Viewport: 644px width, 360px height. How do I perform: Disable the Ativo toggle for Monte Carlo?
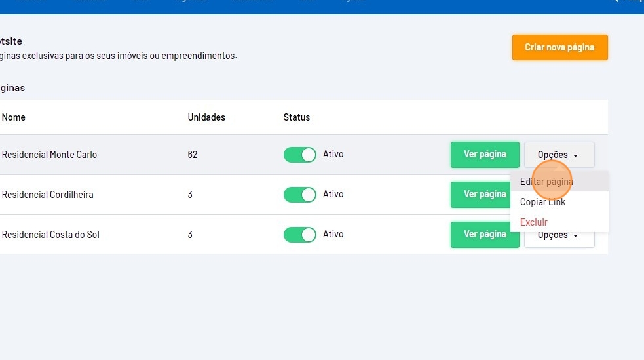(299, 155)
